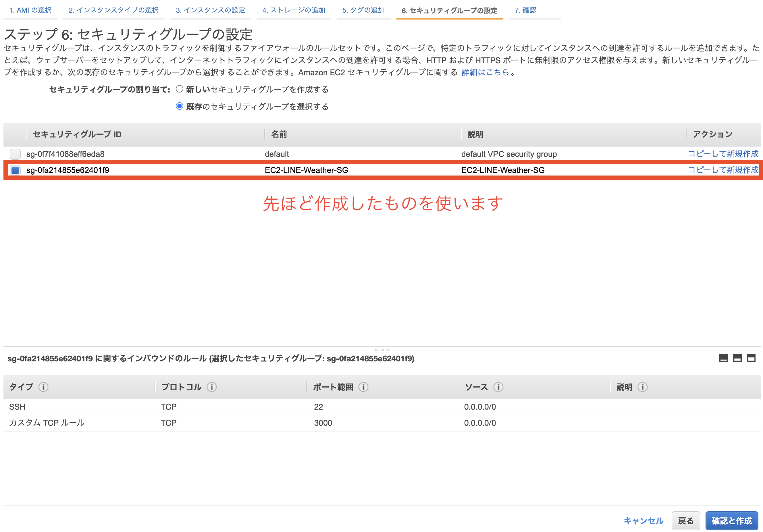Select the 新しいセキュリティグループを作成する radio option
Viewport: 763px width, 532px height.
[180, 88]
